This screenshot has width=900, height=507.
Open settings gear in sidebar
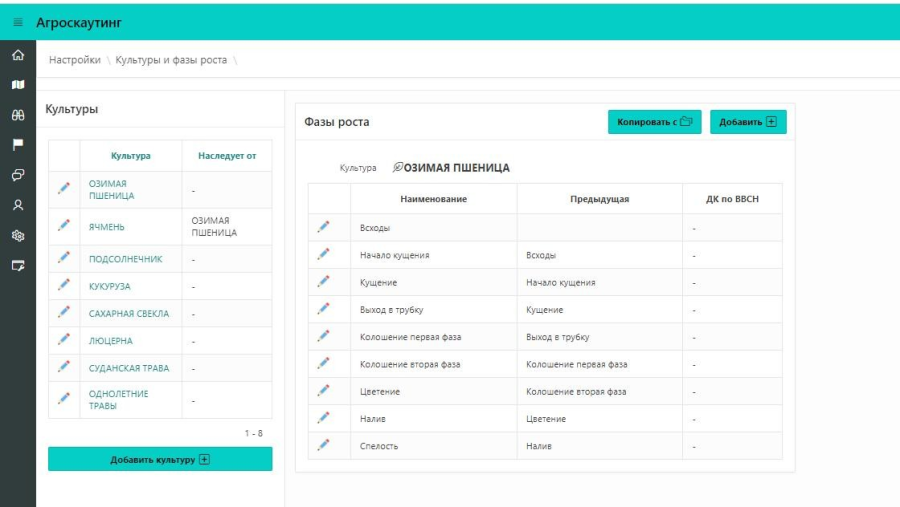(17, 235)
